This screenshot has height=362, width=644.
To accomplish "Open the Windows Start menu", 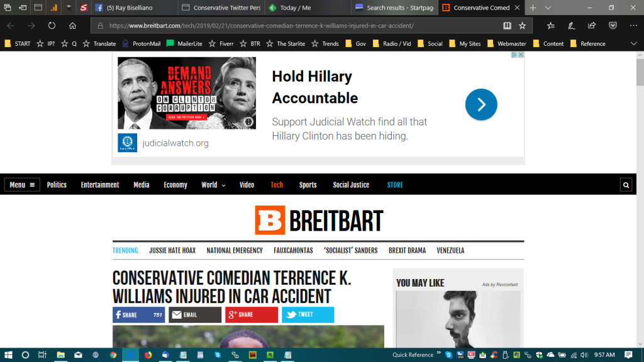I will [8, 354].
